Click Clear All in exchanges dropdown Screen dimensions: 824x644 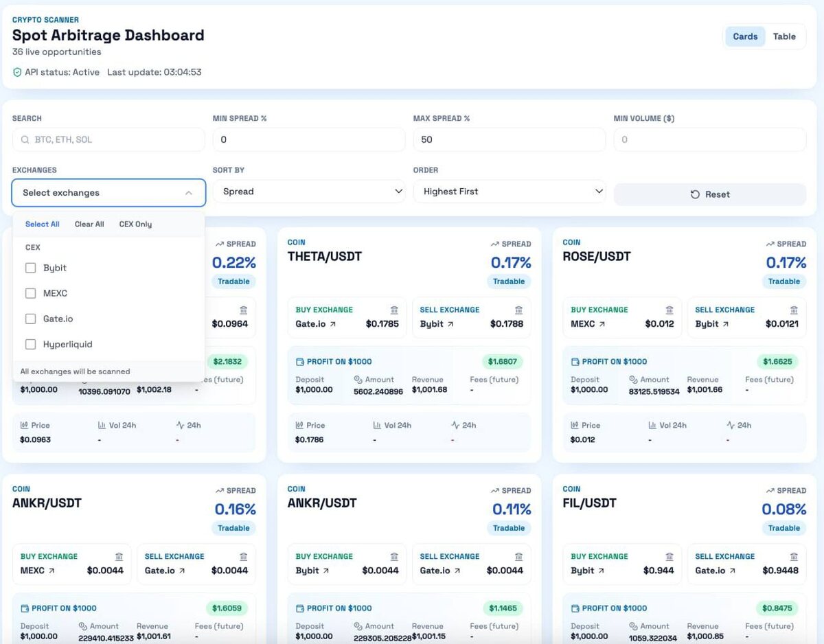point(89,224)
